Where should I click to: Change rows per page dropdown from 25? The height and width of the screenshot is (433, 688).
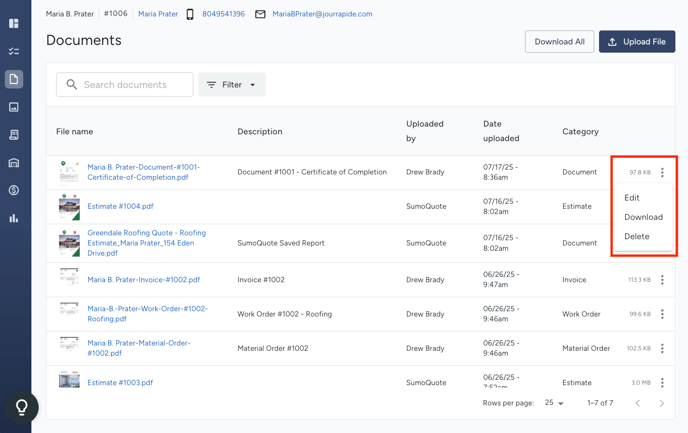pos(554,403)
